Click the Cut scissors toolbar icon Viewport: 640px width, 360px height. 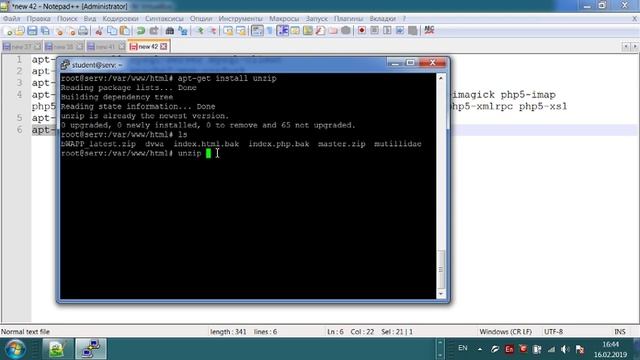pos(99,31)
